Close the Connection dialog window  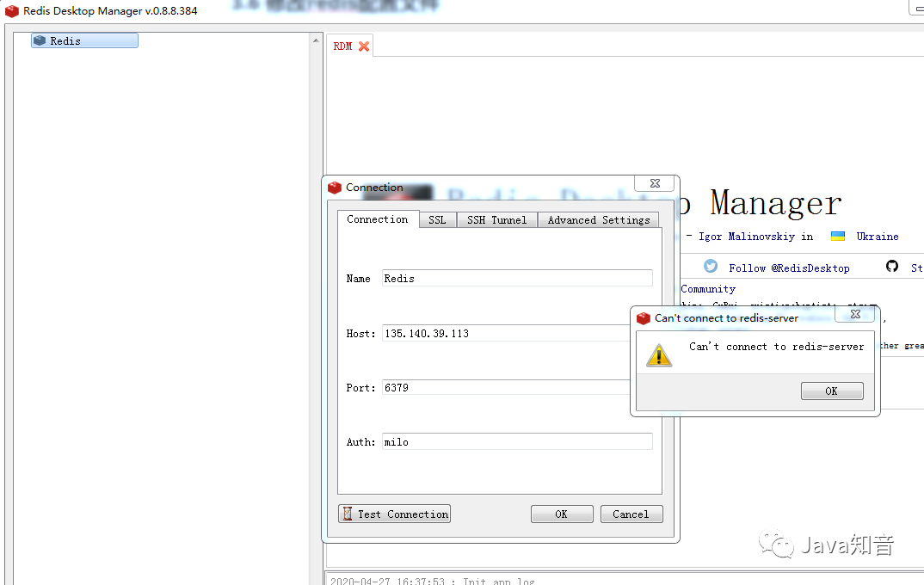pos(655,183)
